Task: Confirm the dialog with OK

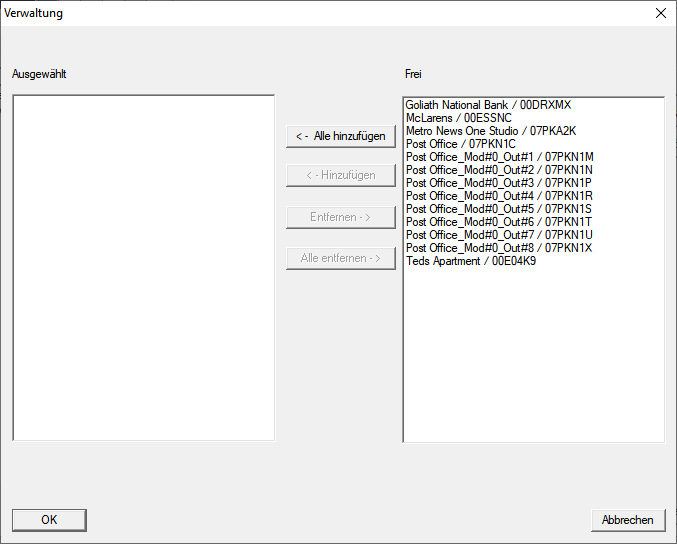Action: click(49, 520)
